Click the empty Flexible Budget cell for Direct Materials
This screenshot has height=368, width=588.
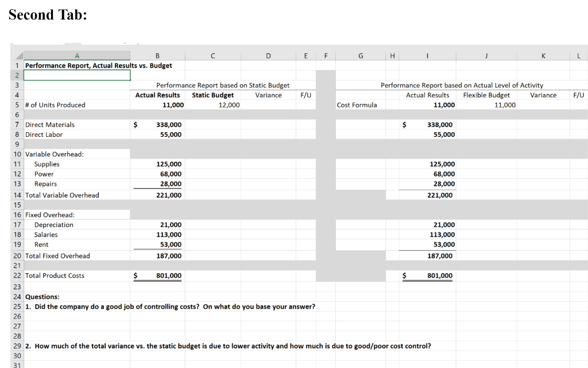[486, 124]
